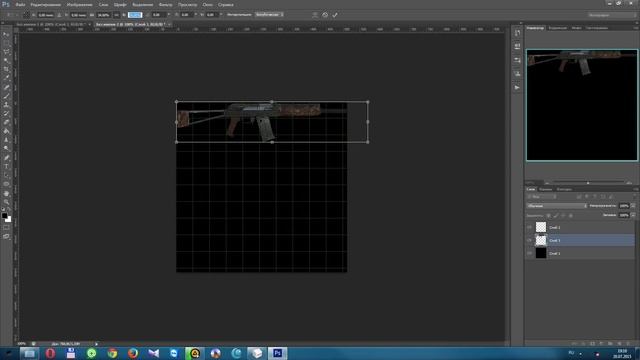Select the Lasso tool
The image size is (640, 360).
[x=6, y=52]
